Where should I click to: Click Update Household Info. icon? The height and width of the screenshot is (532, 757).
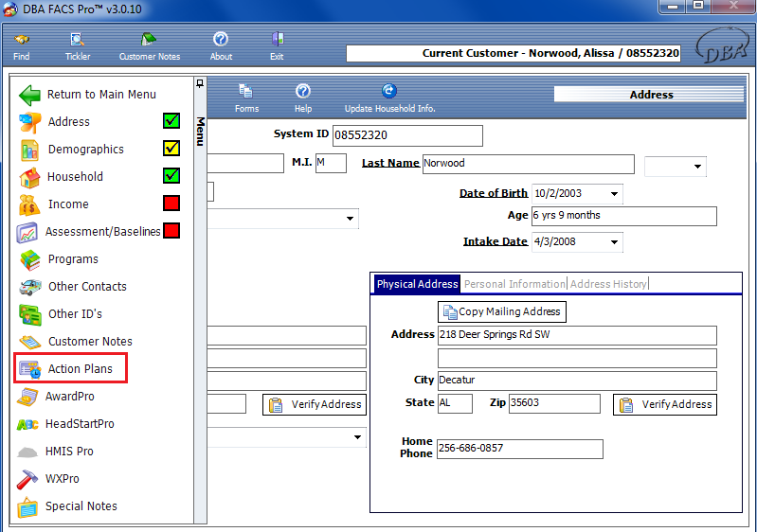(389, 91)
